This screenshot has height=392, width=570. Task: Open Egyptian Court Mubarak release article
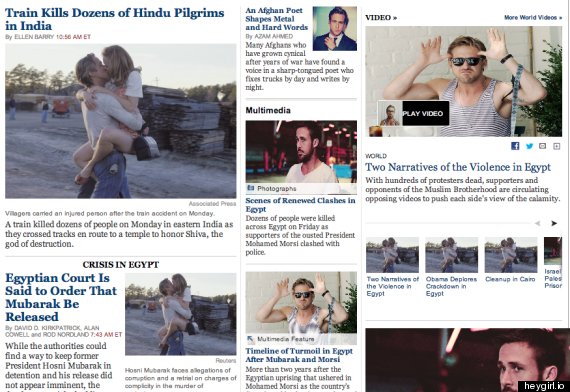click(x=61, y=297)
